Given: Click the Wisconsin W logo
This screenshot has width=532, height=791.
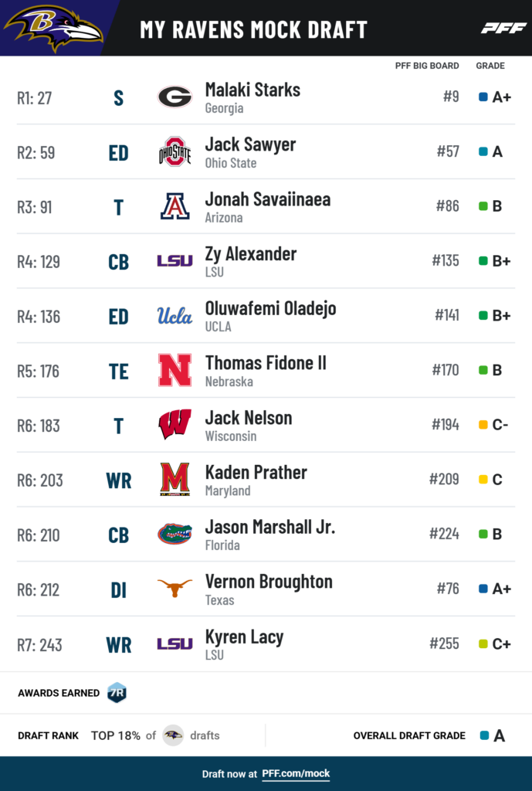Looking at the screenshot, I should (x=175, y=426).
